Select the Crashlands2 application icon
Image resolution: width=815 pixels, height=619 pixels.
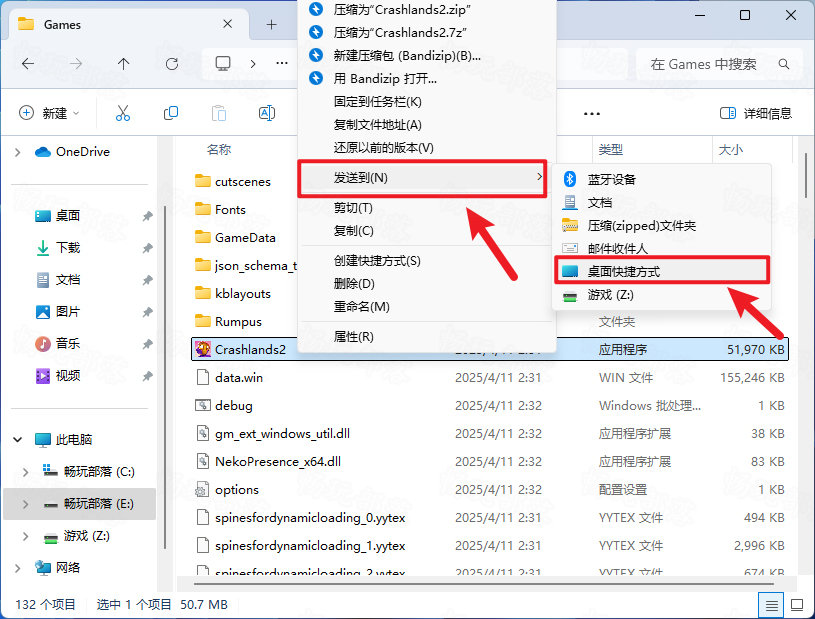(203, 349)
